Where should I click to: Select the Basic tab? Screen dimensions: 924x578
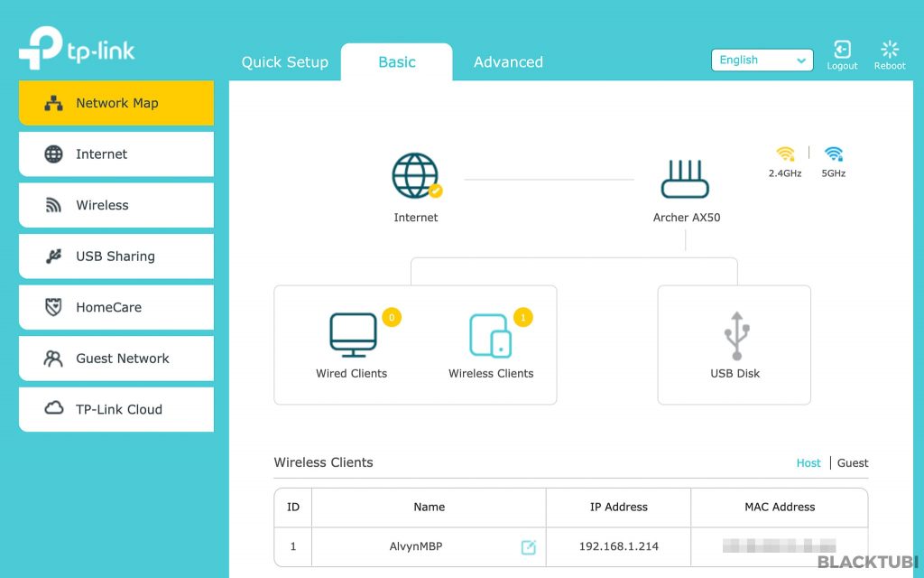click(x=397, y=62)
